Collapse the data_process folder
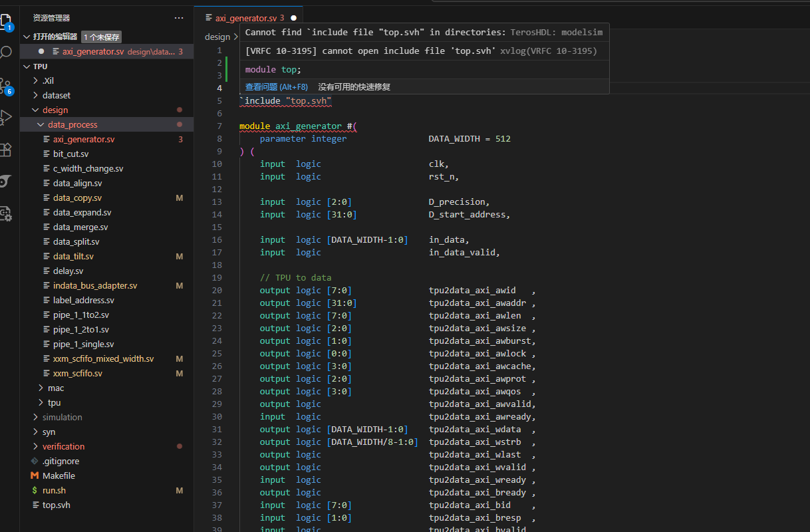 click(x=41, y=124)
